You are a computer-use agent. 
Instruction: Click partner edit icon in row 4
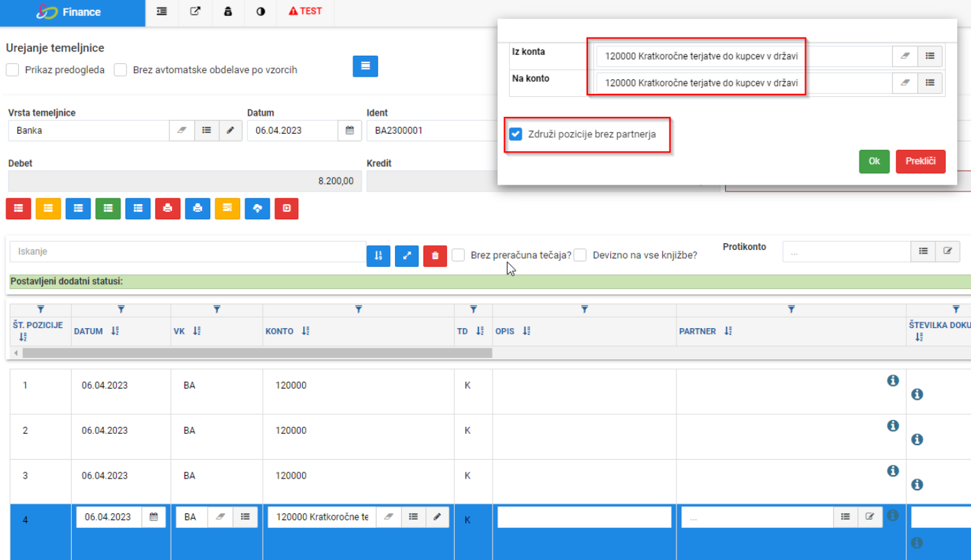(870, 517)
